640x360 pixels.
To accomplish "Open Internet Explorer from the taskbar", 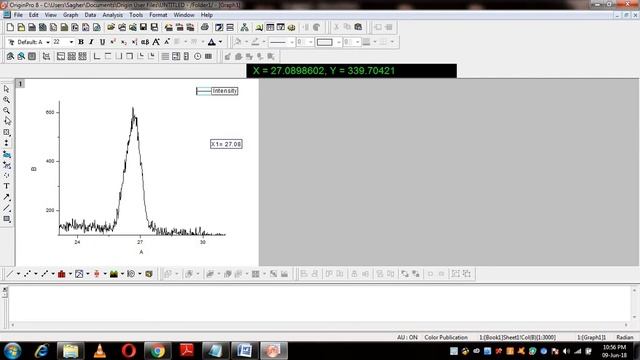I will coord(41,351).
